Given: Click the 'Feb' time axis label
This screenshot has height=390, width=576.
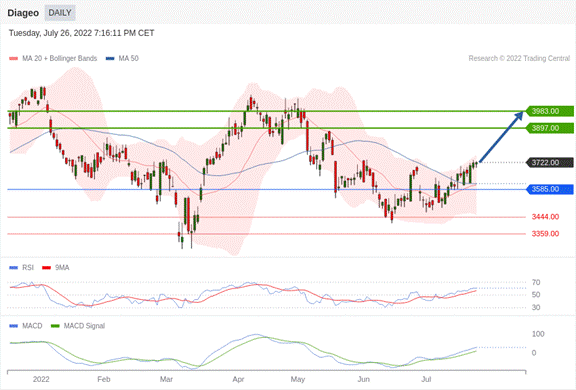Looking at the screenshot, I should click(x=104, y=379).
